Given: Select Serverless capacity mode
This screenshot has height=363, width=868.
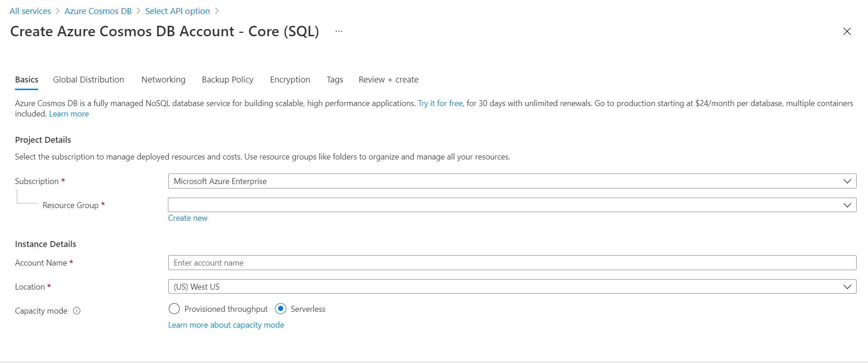Looking at the screenshot, I should pyautogui.click(x=281, y=309).
